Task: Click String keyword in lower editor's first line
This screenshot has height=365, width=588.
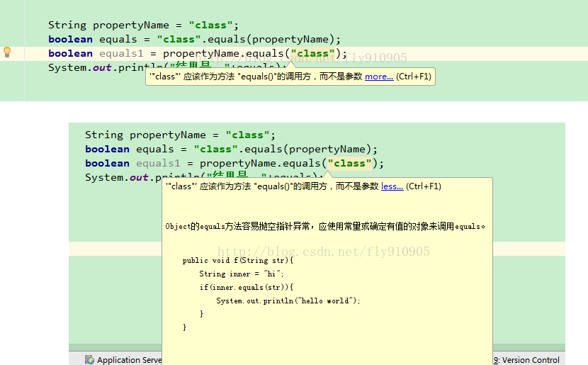Action: pyautogui.click(x=104, y=135)
